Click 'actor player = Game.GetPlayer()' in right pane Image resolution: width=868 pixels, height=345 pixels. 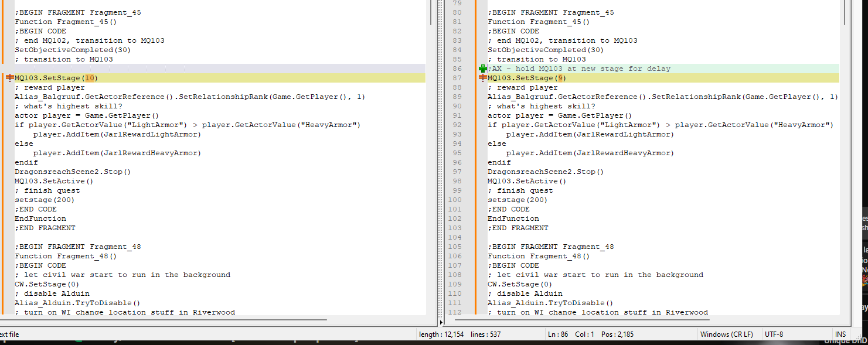(560, 115)
